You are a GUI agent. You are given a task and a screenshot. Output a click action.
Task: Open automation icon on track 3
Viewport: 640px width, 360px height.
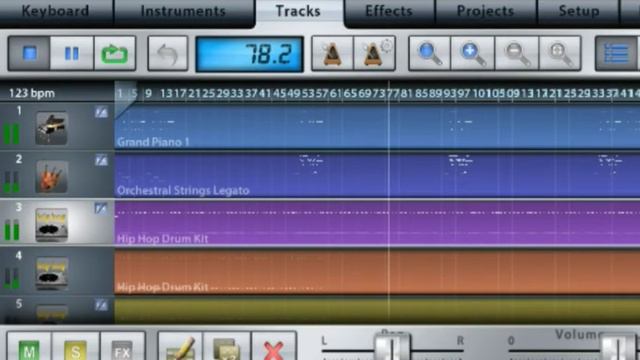[x=101, y=209]
